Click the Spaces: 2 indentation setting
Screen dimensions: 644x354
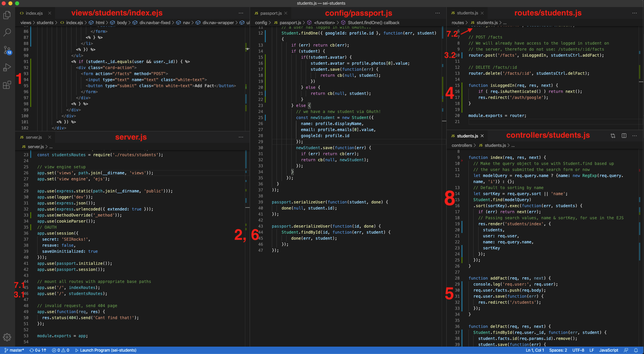[558, 350]
